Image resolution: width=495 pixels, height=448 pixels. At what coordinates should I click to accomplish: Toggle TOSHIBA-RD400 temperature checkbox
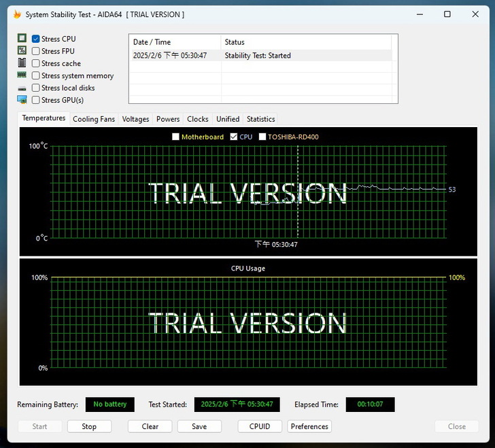262,137
